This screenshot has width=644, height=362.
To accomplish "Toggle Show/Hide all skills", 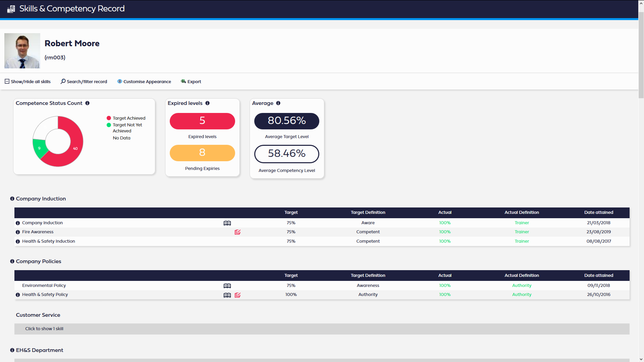I will 28,81.
